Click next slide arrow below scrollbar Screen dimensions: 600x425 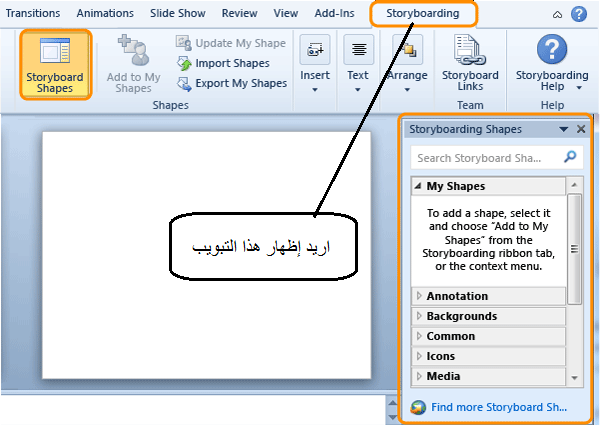tap(393, 417)
